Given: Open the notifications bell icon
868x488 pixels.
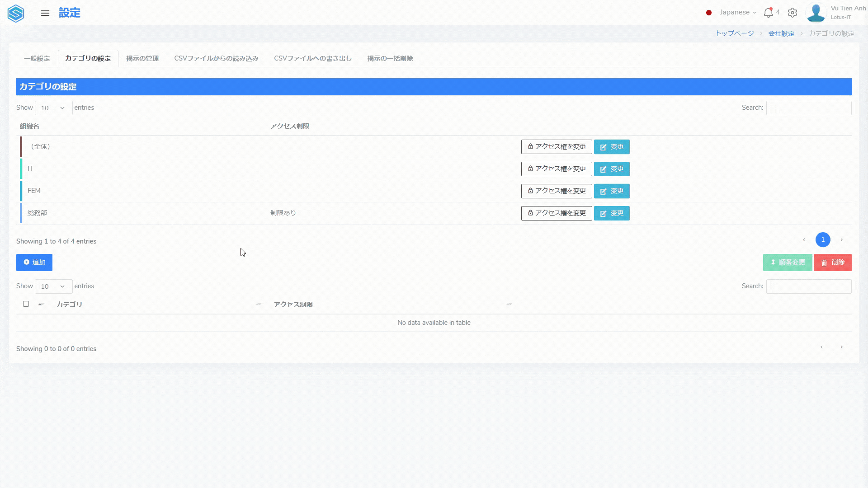Looking at the screenshot, I should pyautogui.click(x=768, y=13).
